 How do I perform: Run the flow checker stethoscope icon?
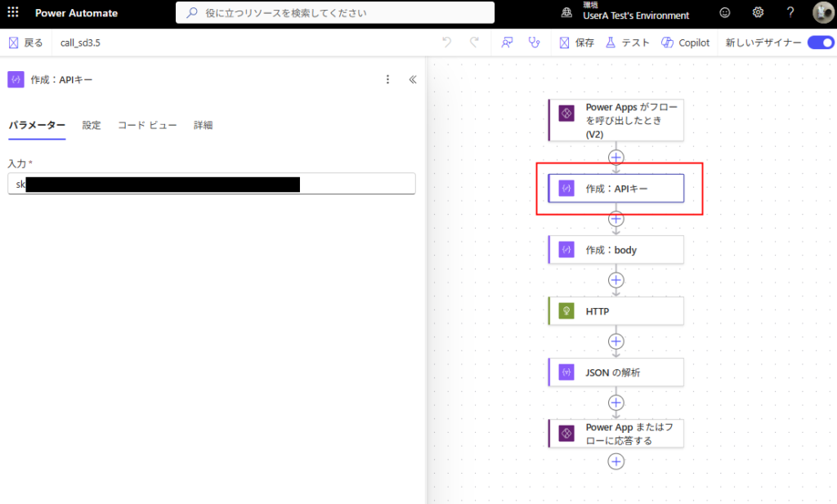pos(535,42)
